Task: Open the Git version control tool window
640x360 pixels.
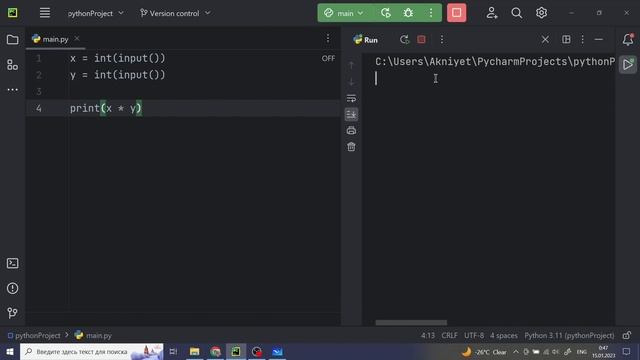Action: pos(13,313)
